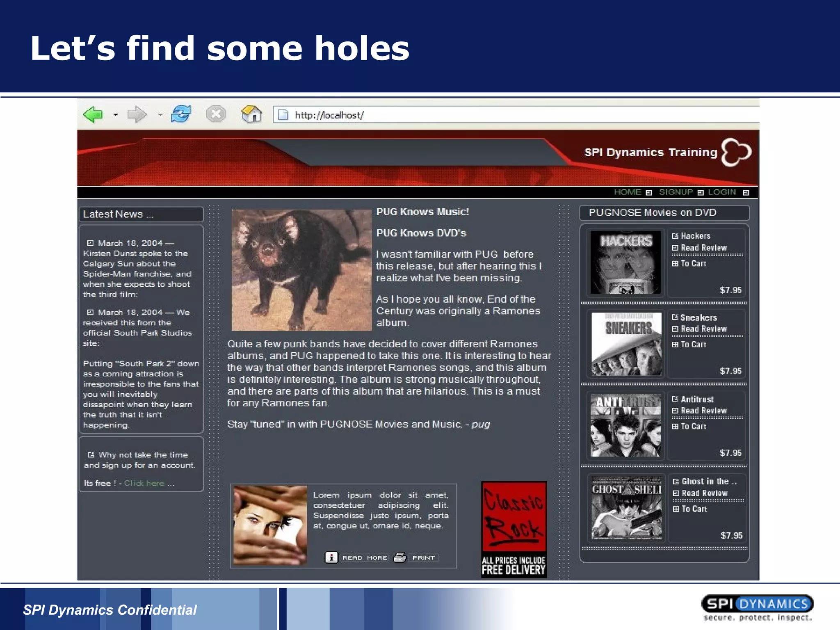
Task: Open the Sneakers movie title link
Action: pos(698,317)
